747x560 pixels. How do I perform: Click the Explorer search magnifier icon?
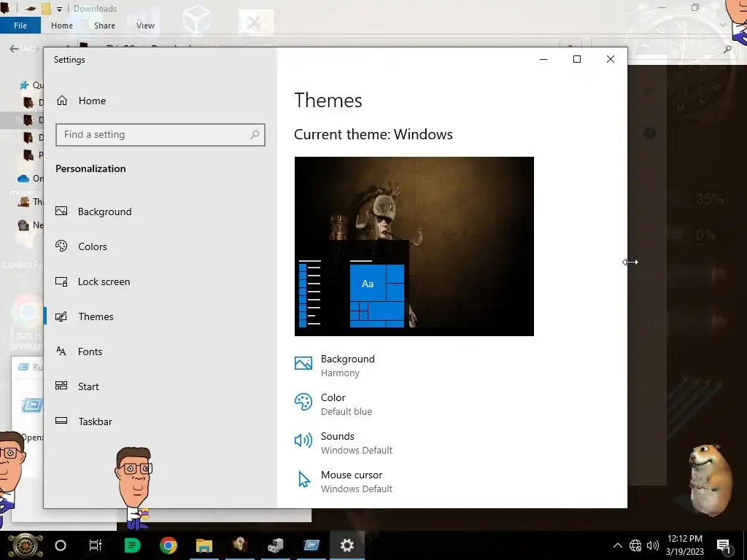[727, 49]
